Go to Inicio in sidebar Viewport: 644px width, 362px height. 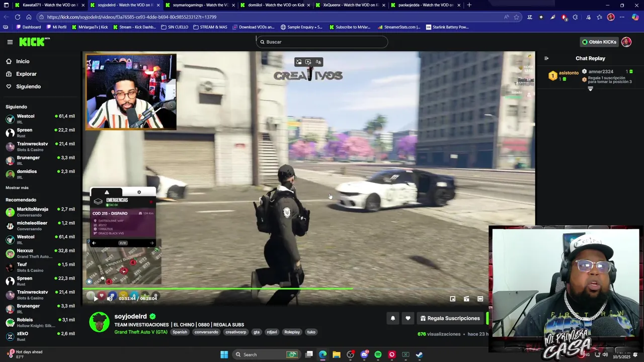[x=23, y=61]
